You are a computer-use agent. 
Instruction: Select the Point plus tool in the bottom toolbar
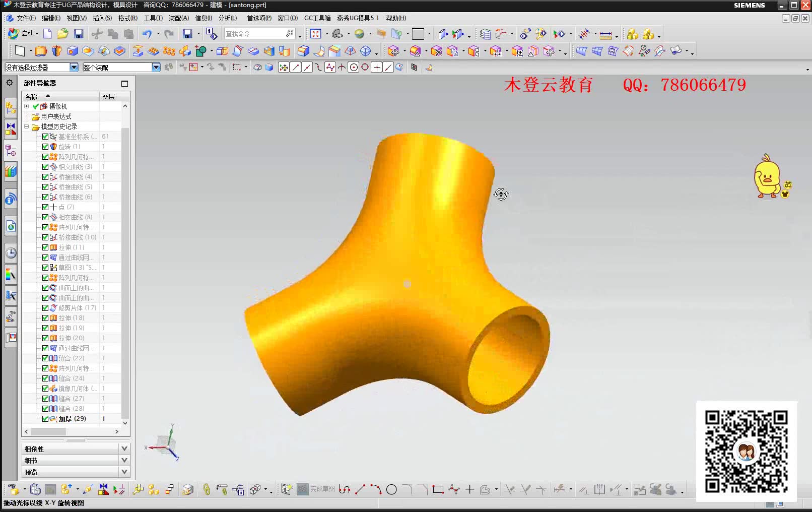coord(469,489)
